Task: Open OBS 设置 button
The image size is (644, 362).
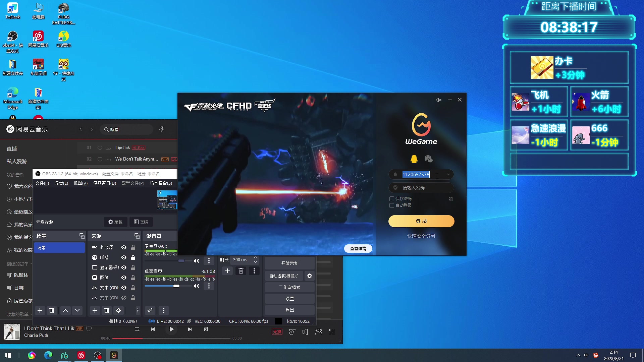Action: coord(290,299)
